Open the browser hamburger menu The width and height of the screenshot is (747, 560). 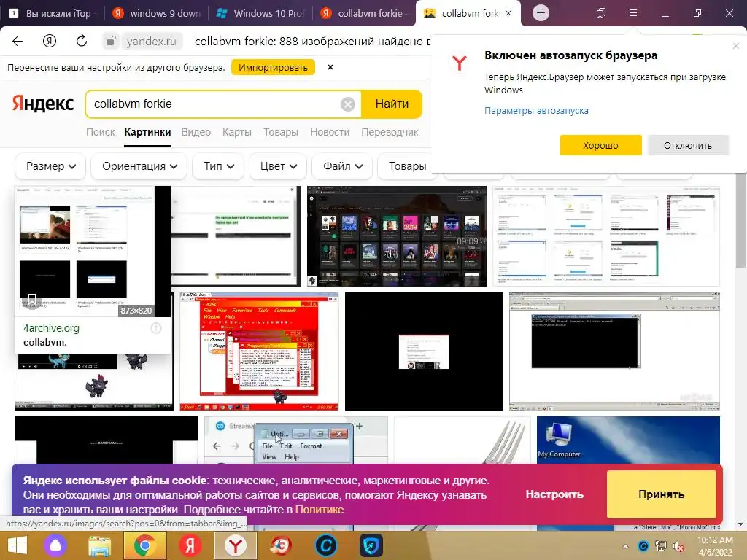632,13
